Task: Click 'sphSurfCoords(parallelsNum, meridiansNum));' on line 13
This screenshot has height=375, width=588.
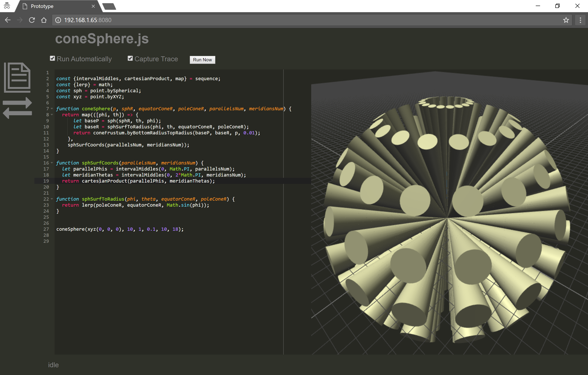Action: (x=129, y=145)
